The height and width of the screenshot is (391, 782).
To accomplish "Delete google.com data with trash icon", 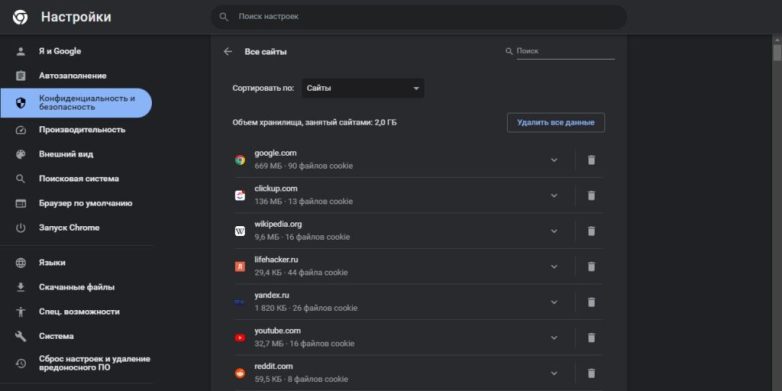I will point(591,160).
